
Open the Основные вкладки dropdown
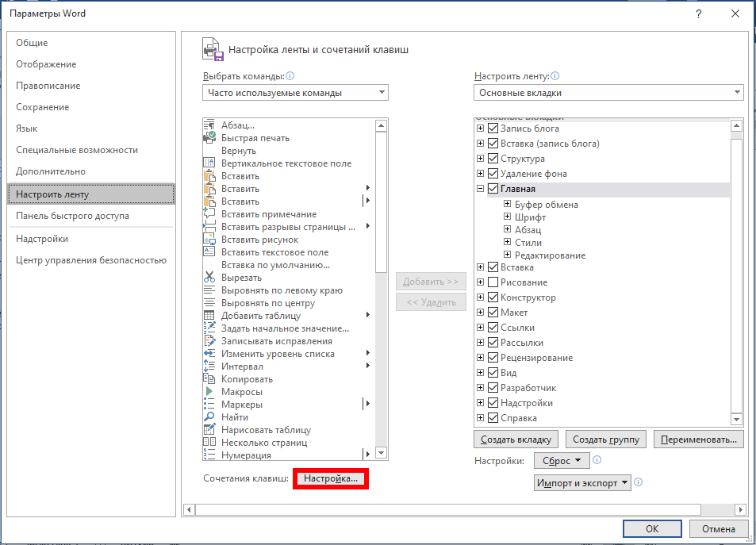pos(608,93)
